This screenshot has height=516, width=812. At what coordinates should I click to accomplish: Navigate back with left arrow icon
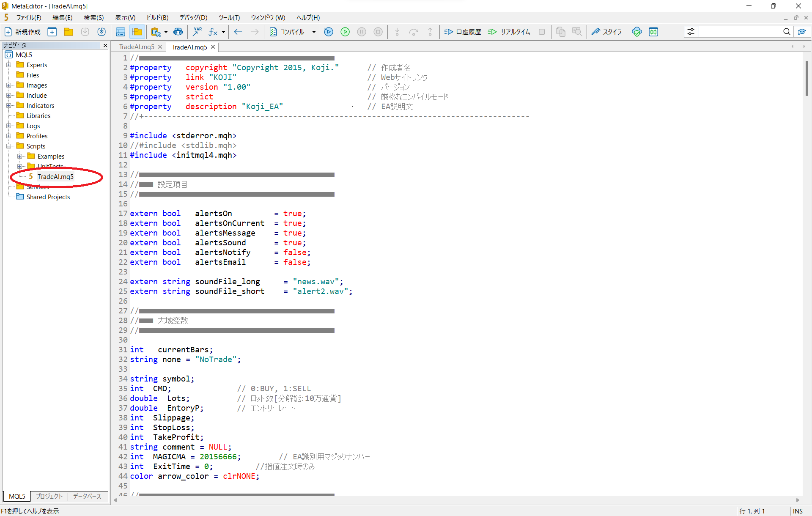[238, 32]
